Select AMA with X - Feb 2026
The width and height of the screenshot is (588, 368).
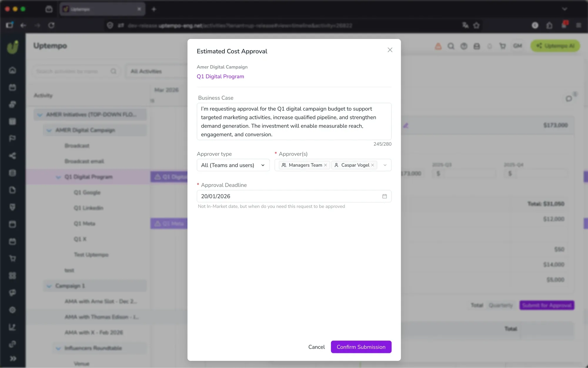(x=94, y=332)
